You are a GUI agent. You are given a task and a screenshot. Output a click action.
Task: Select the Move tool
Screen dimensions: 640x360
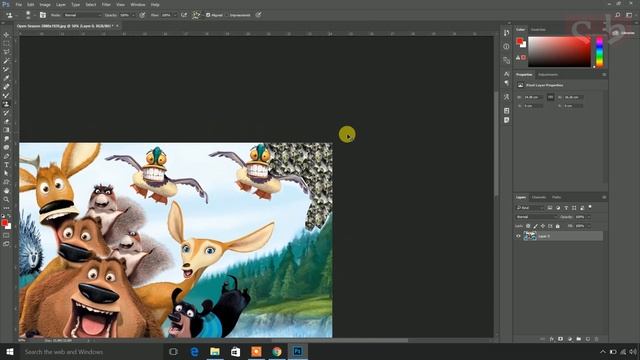tap(6, 35)
